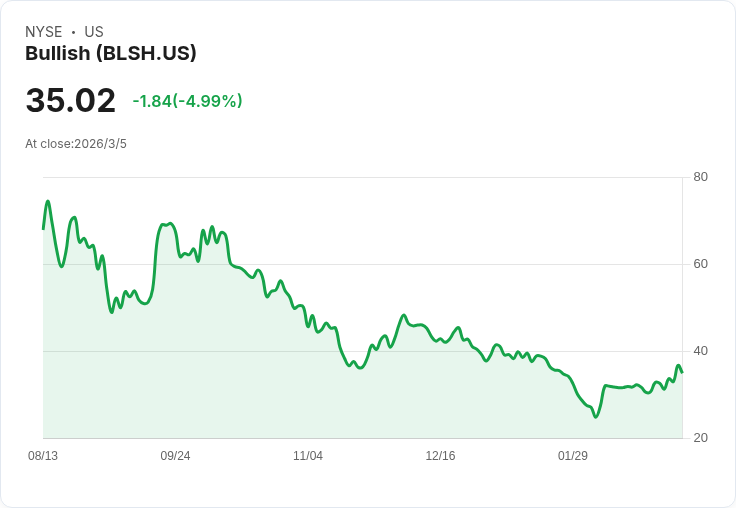Viewport: 736px width, 508px height.
Task: Click the rightmost end of the price line
Action: point(682,372)
